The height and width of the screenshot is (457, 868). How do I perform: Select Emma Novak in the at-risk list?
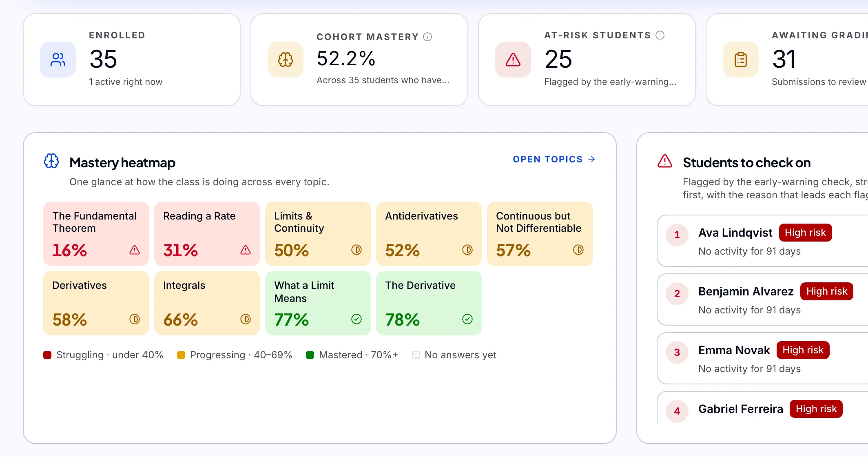click(x=762, y=358)
